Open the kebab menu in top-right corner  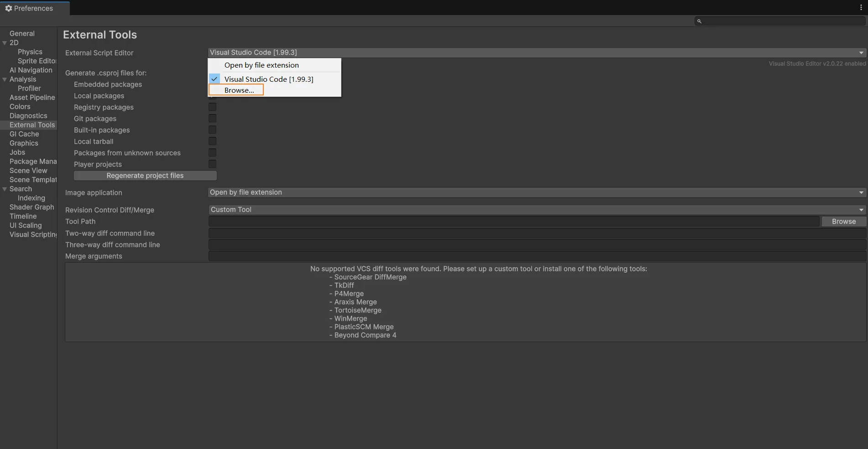click(x=861, y=7)
